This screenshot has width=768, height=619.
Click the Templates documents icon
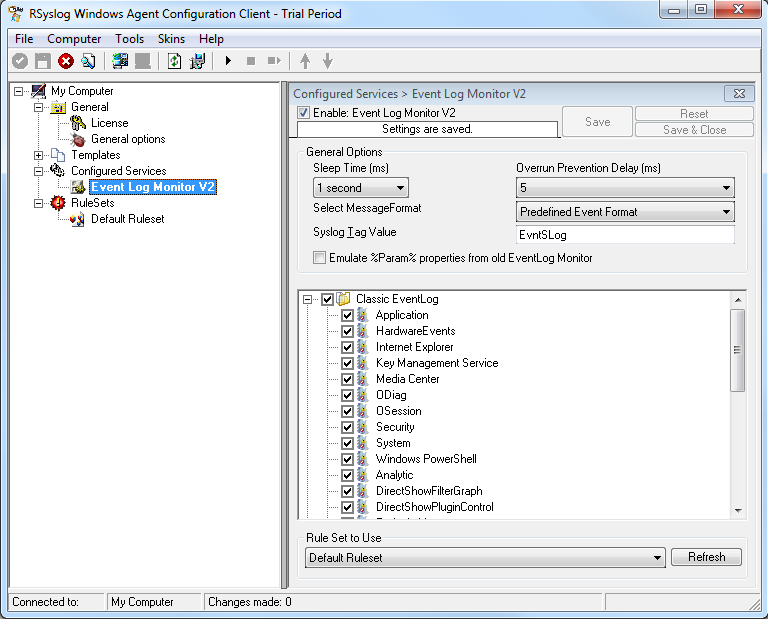click(x=58, y=155)
